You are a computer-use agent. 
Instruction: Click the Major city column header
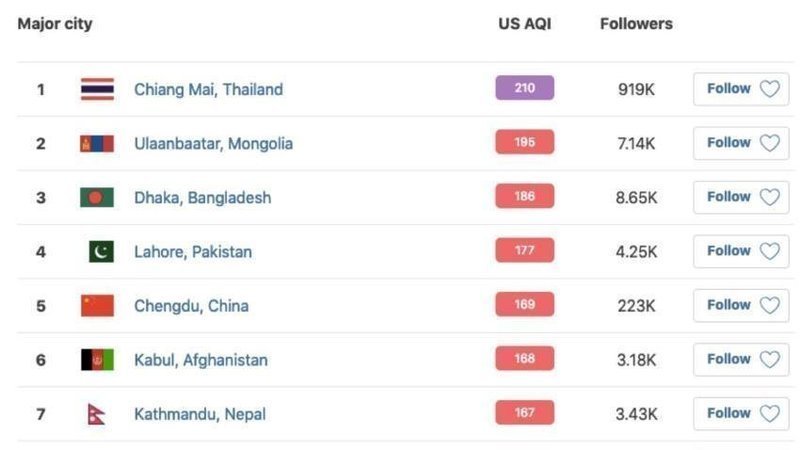tap(55, 24)
